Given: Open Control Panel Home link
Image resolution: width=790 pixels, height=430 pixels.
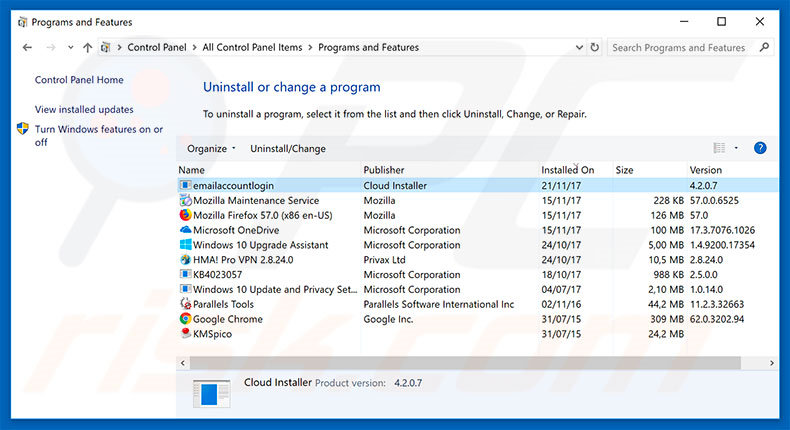Looking at the screenshot, I should 79,80.
